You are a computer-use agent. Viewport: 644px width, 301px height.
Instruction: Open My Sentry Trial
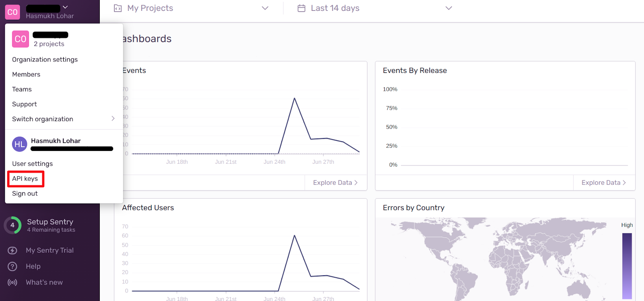tap(50, 250)
